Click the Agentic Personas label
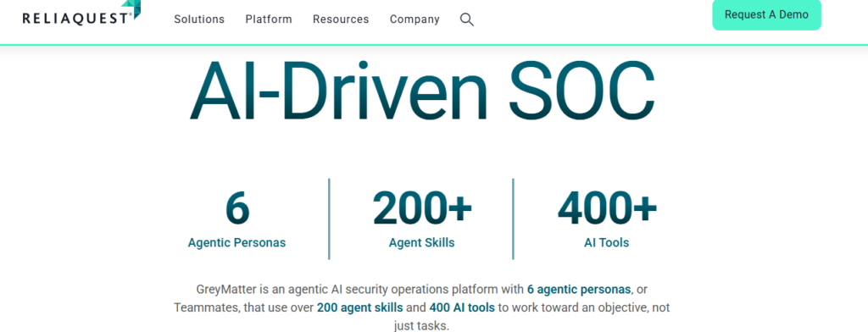This screenshot has height=332, width=868. click(x=237, y=242)
